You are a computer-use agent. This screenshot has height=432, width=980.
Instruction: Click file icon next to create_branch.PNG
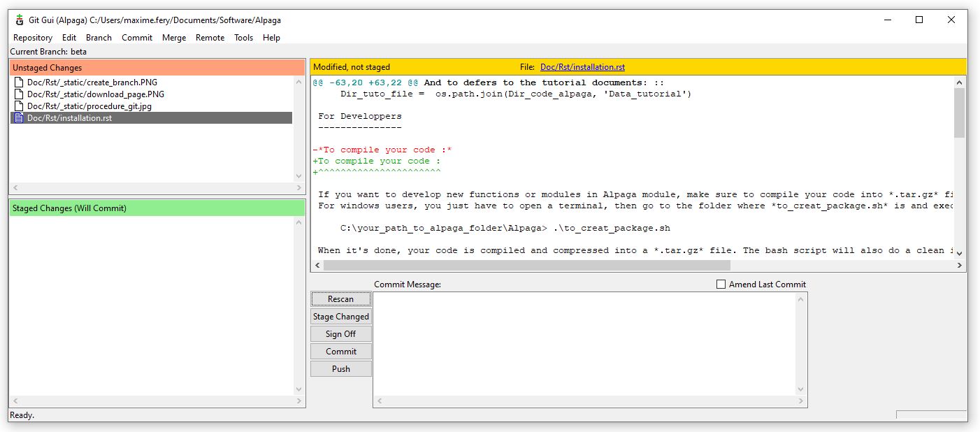click(x=19, y=82)
